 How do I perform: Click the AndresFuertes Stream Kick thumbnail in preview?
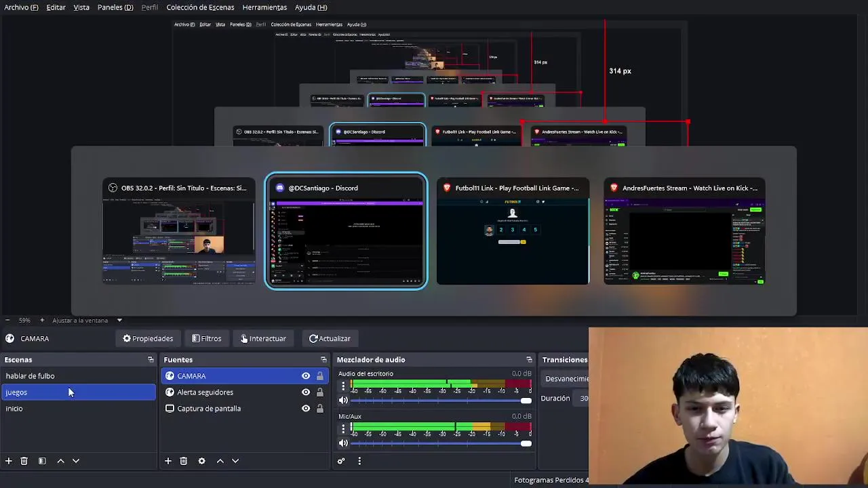(684, 232)
